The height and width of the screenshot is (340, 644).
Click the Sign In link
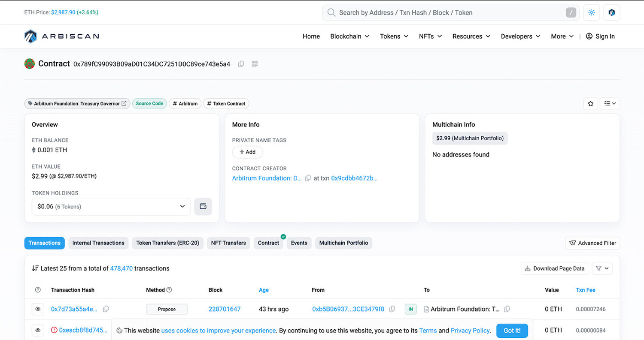[x=600, y=36]
